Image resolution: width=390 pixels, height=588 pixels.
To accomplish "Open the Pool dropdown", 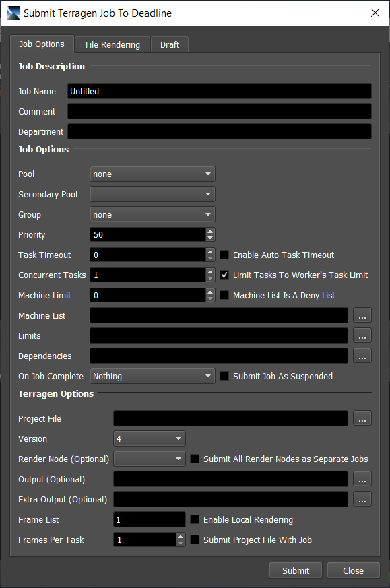I will coord(152,174).
